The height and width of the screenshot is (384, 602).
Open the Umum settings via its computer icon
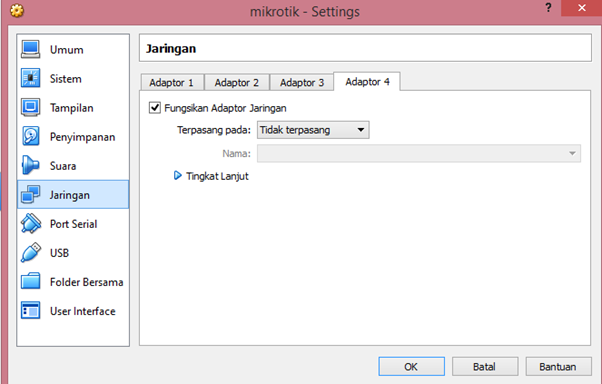tap(31, 50)
